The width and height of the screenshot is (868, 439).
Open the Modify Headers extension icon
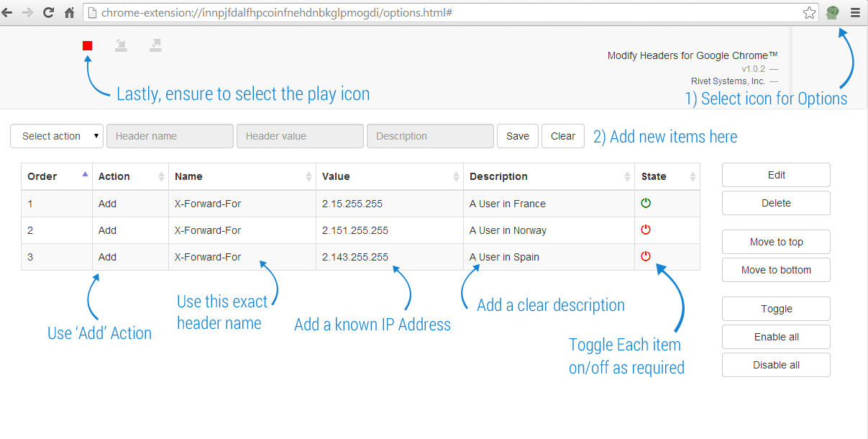coord(833,12)
